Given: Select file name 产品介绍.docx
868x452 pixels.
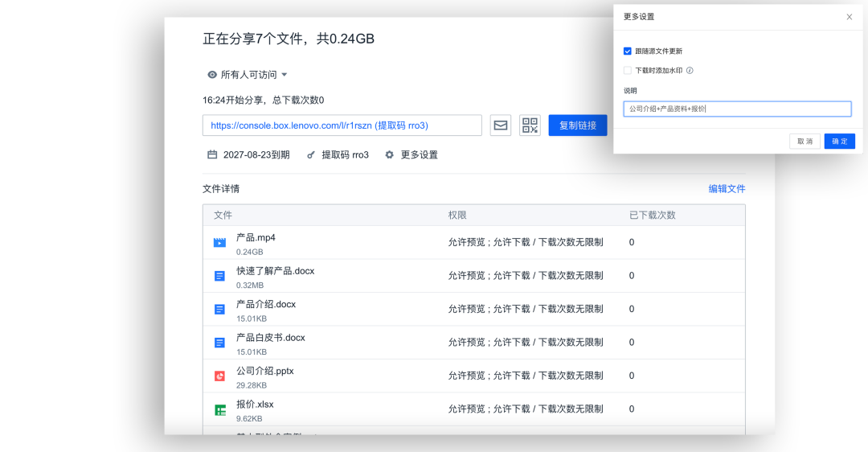Looking at the screenshot, I should (x=266, y=304).
